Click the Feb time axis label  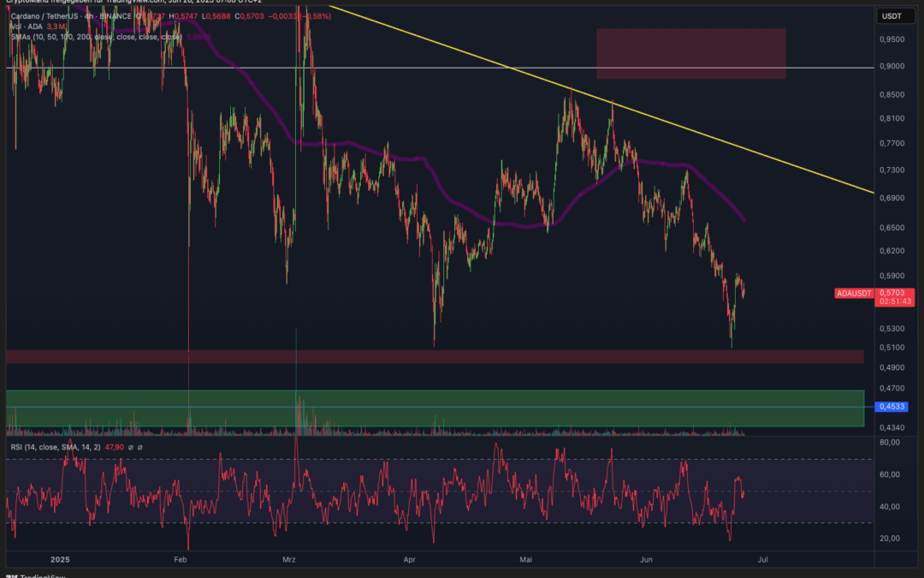[181, 560]
